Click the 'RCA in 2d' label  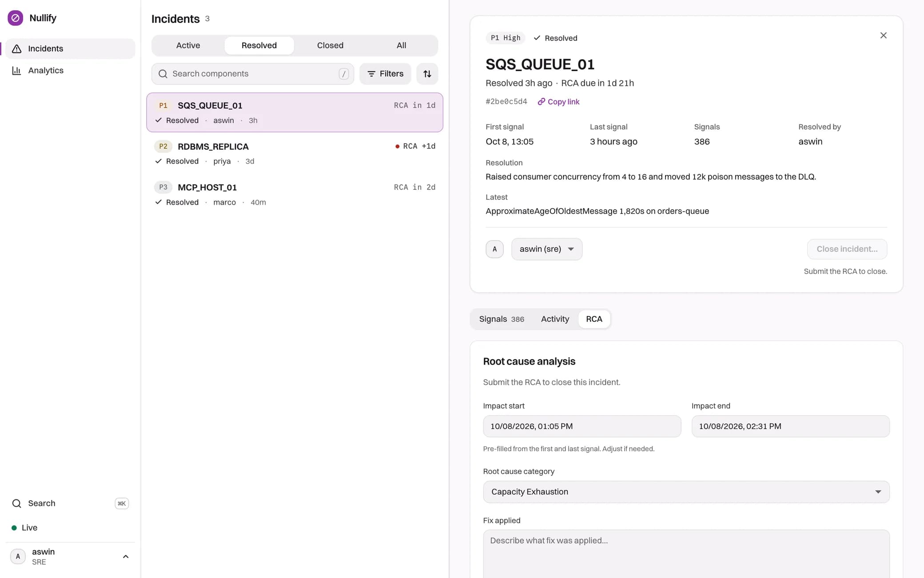pyautogui.click(x=414, y=187)
